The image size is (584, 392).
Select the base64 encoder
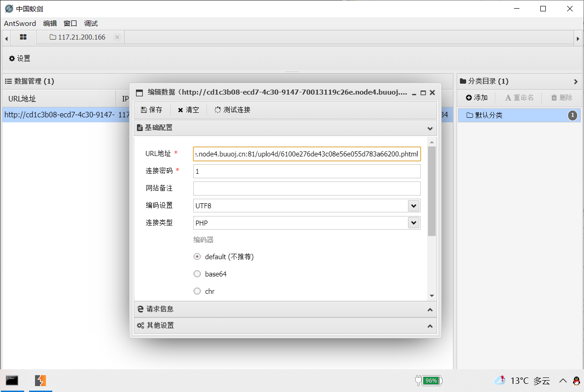pos(197,274)
